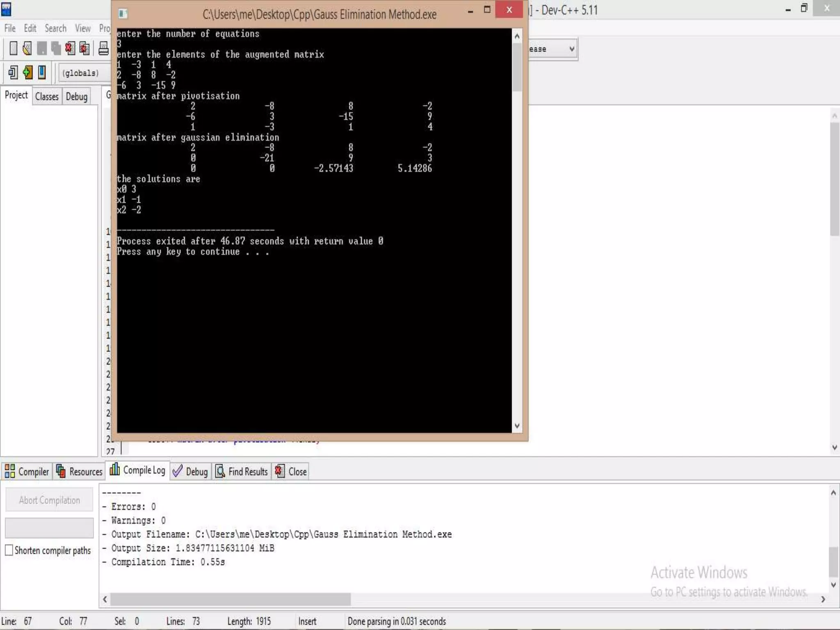
Task: Switch to the Classes tab
Action: 47,97
